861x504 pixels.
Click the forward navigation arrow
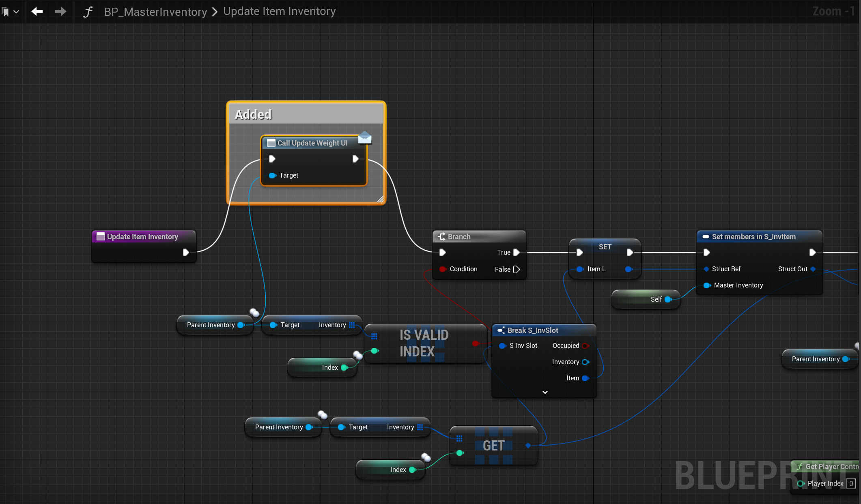(x=60, y=11)
